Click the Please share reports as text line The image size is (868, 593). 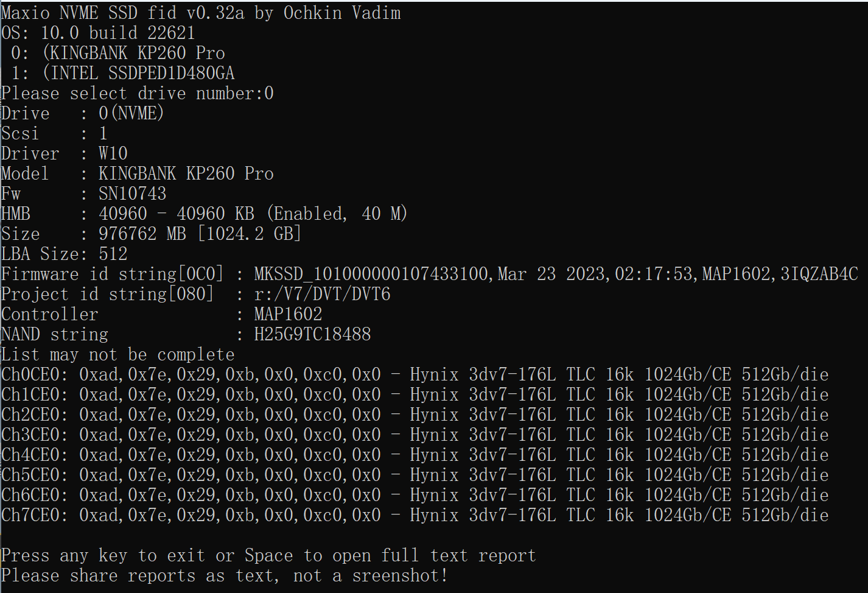(x=224, y=575)
